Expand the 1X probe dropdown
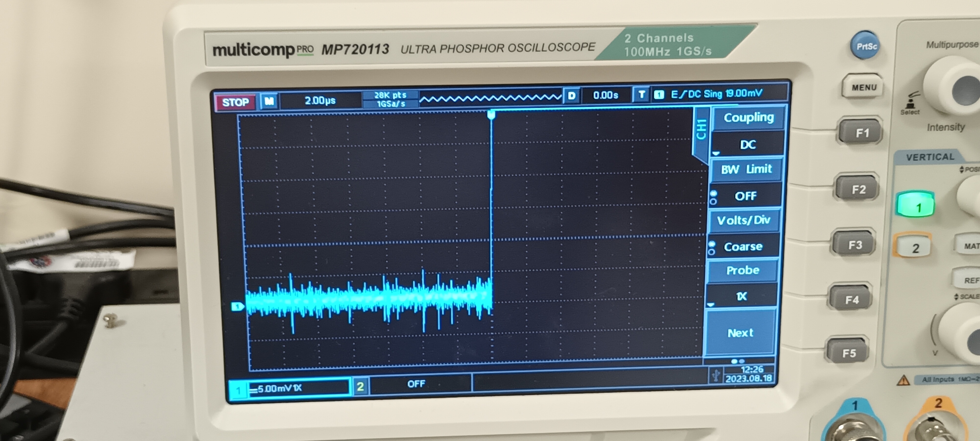The image size is (980, 441). 741,296
